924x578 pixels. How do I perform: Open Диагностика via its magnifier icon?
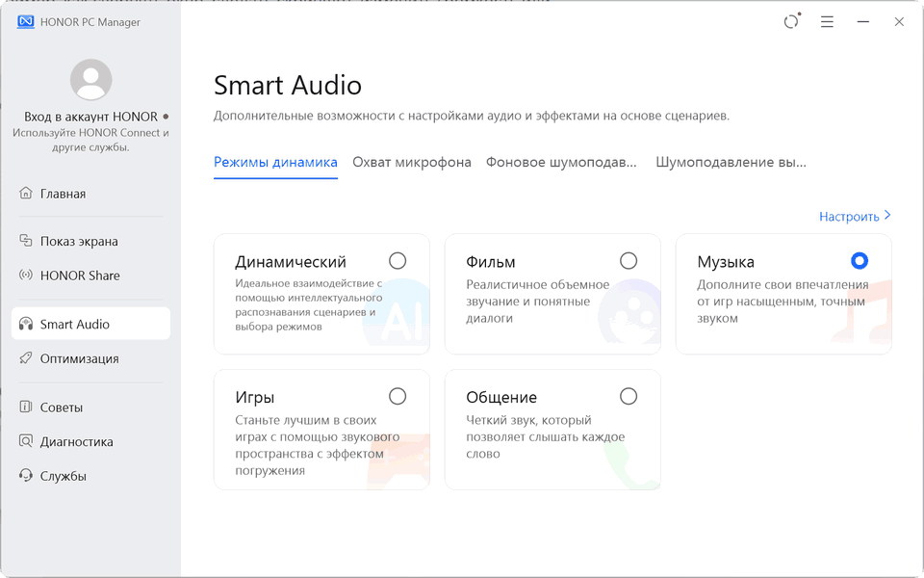click(x=25, y=441)
